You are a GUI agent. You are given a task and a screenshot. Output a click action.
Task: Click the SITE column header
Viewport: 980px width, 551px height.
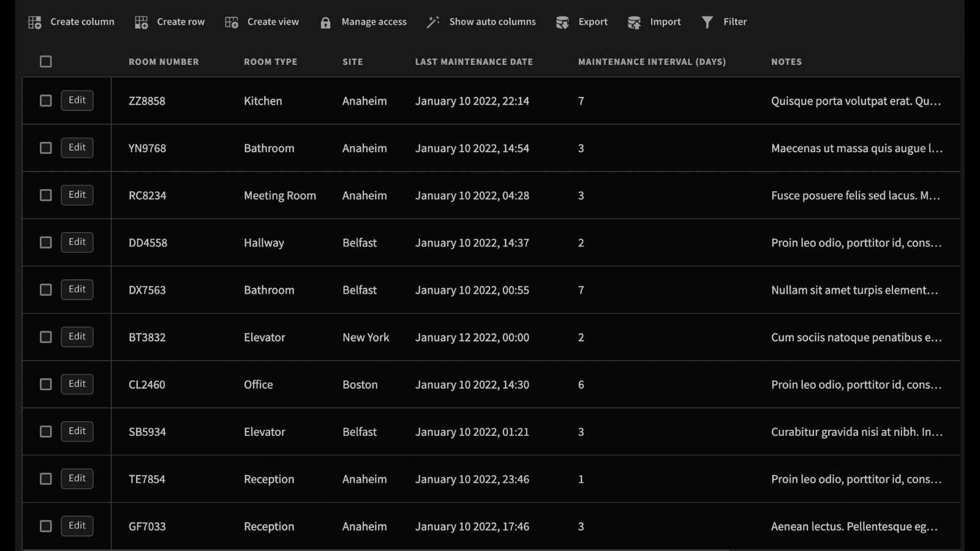pyautogui.click(x=352, y=61)
